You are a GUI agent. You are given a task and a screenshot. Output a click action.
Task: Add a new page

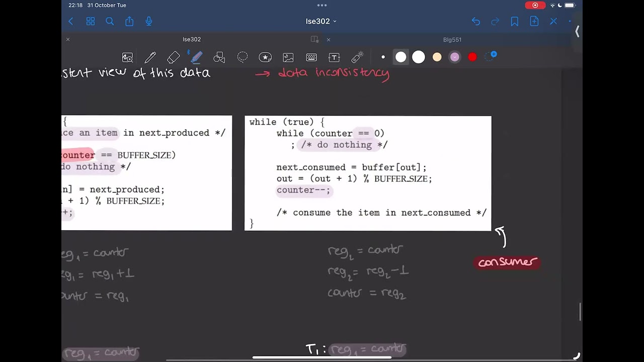[534, 21]
